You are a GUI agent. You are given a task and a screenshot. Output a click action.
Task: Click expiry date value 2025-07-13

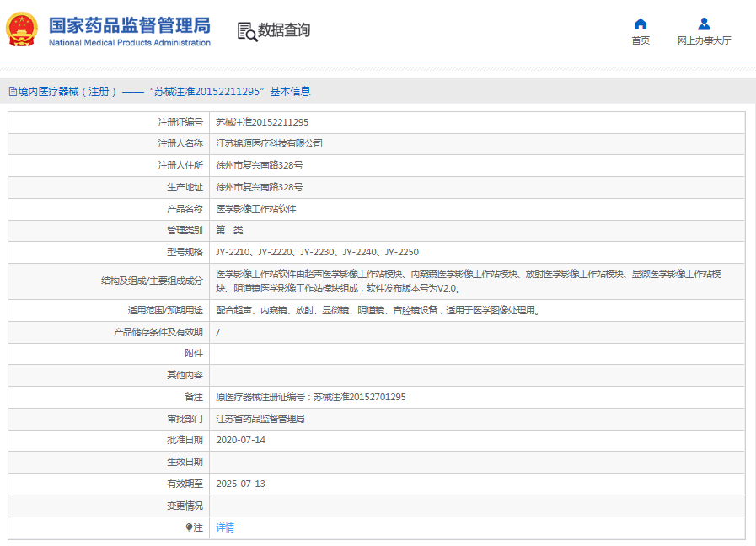click(240, 484)
